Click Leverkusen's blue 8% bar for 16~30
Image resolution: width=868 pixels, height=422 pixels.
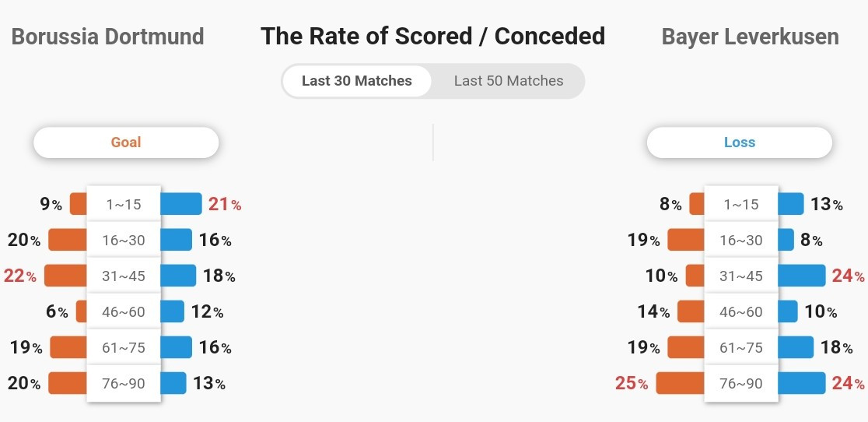point(786,240)
